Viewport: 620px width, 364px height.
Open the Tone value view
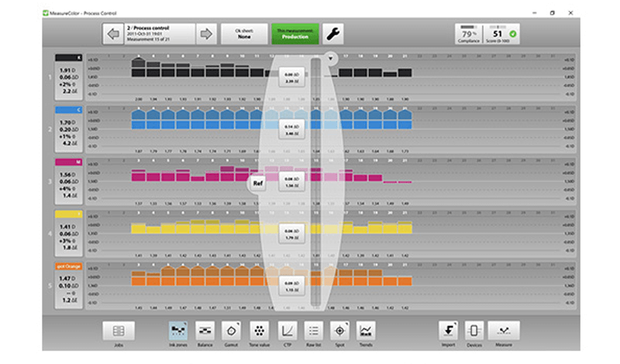click(260, 331)
